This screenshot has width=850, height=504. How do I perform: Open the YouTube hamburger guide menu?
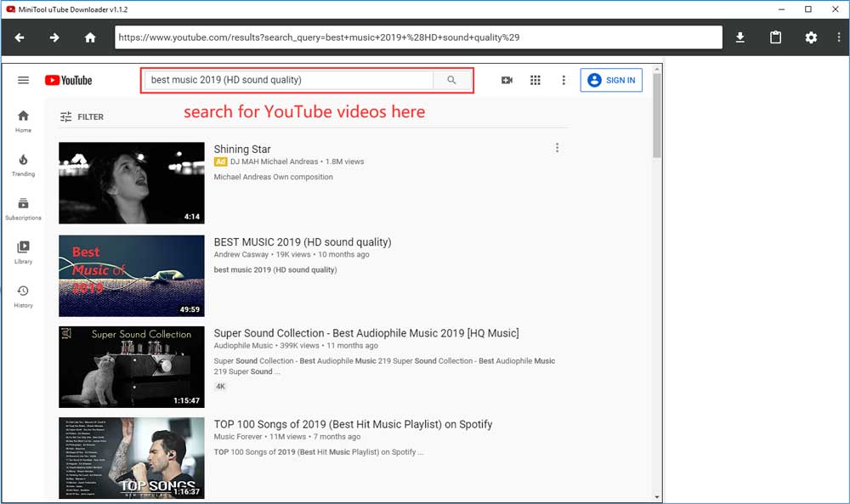tap(23, 80)
